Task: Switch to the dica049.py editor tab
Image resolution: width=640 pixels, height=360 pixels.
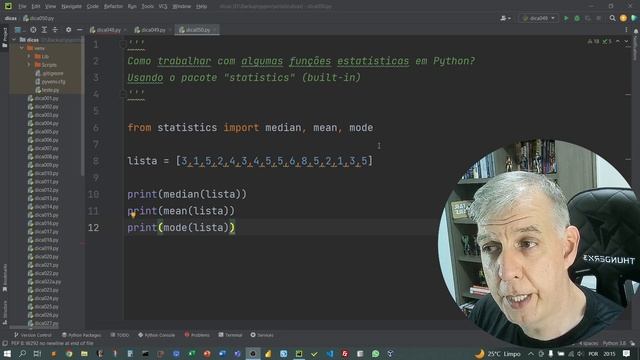Action: coord(153,30)
